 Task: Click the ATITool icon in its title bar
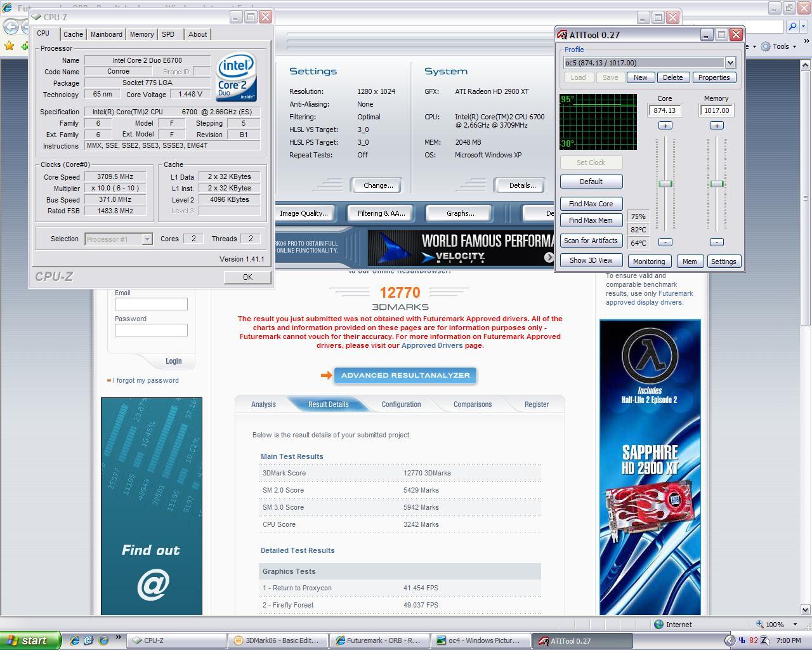tap(562, 35)
